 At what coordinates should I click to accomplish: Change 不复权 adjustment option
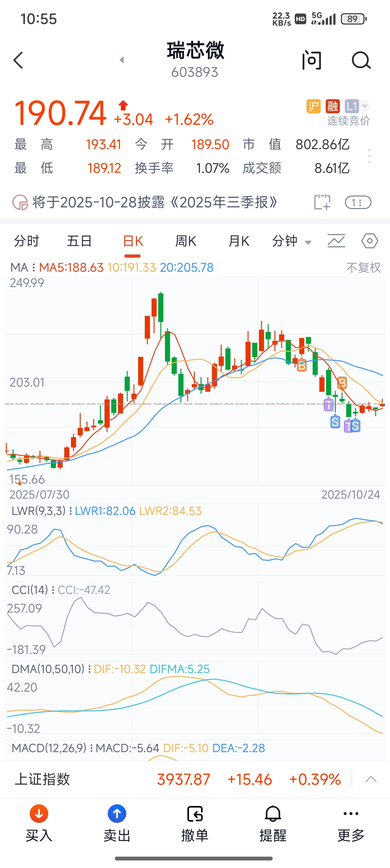363,268
